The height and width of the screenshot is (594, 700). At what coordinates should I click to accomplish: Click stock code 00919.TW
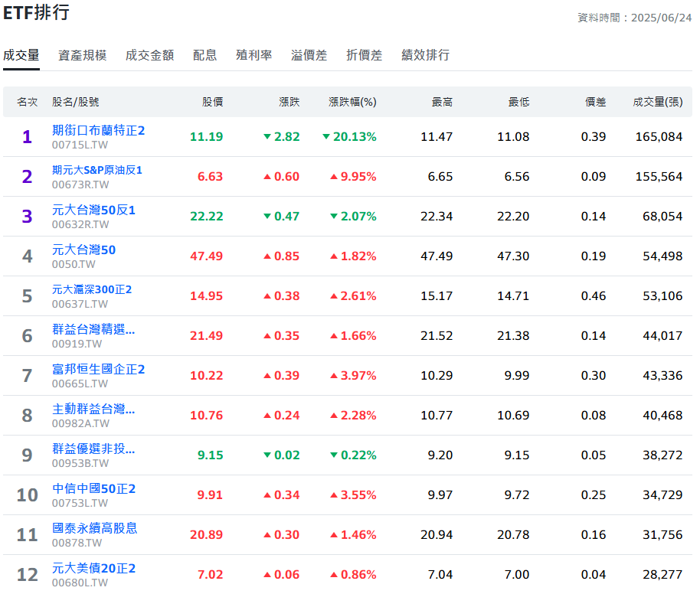click(77, 344)
